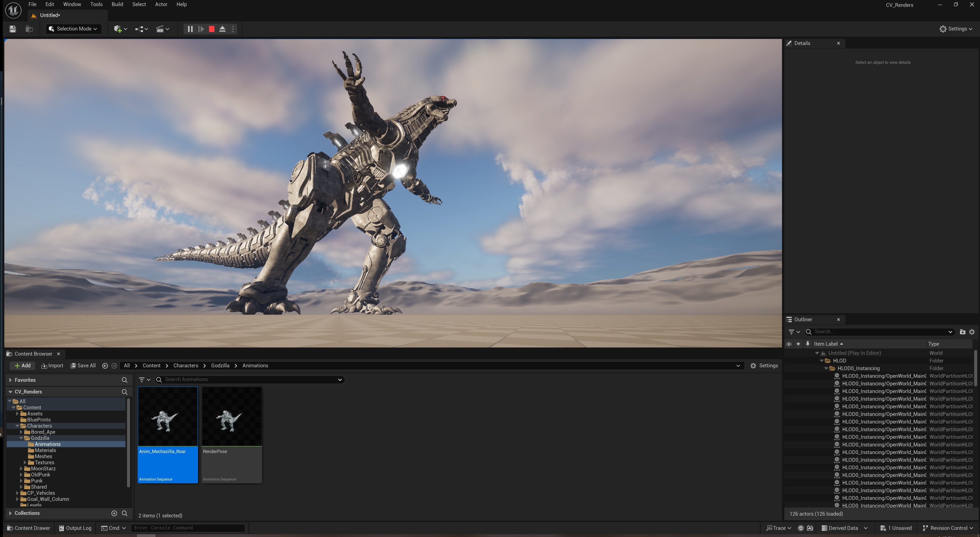This screenshot has height=537, width=980.
Task: Open the Output Log
Action: tap(75, 528)
